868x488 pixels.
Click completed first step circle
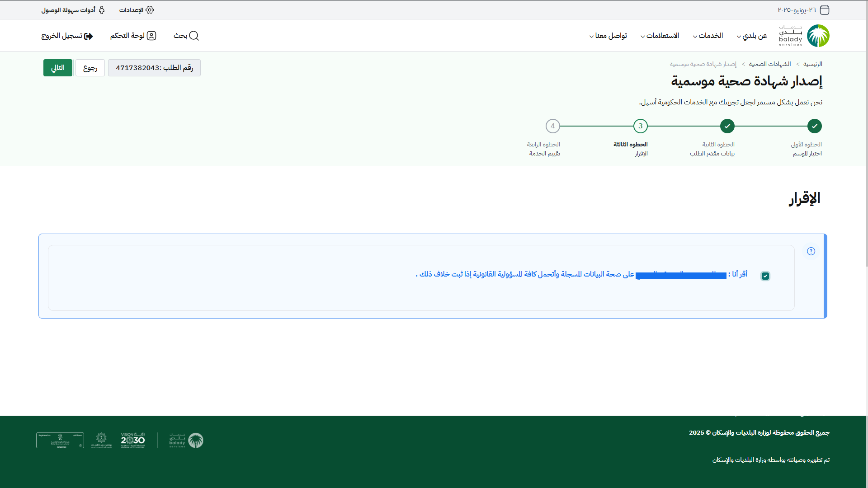point(814,126)
